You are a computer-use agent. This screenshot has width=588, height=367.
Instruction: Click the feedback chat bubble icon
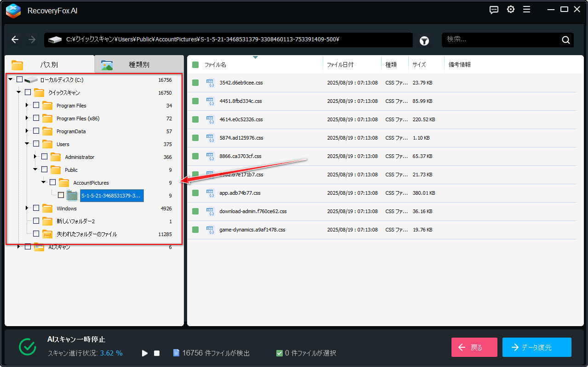click(x=494, y=10)
